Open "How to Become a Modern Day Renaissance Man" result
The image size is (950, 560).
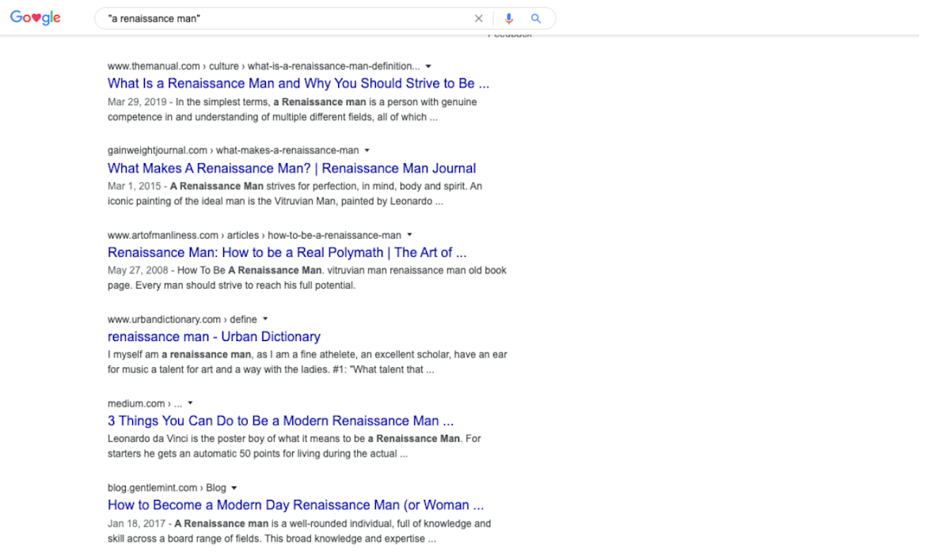tap(295, 505)
